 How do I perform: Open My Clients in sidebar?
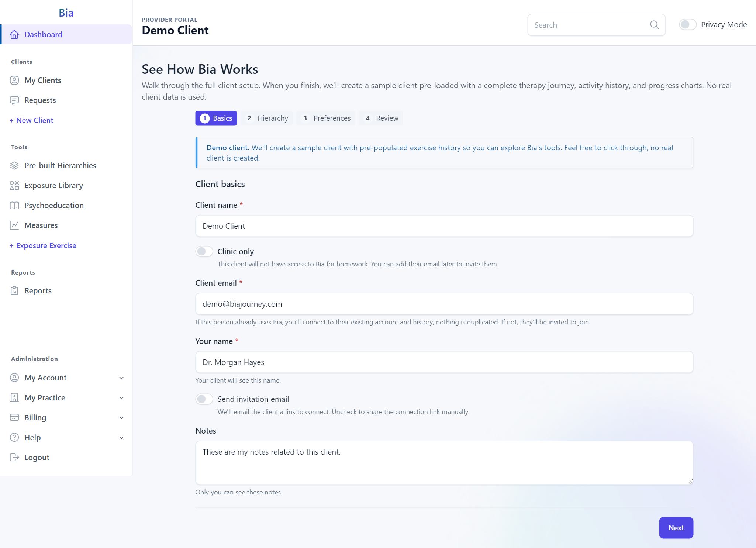pyautogui.click(x=66, y=80)
